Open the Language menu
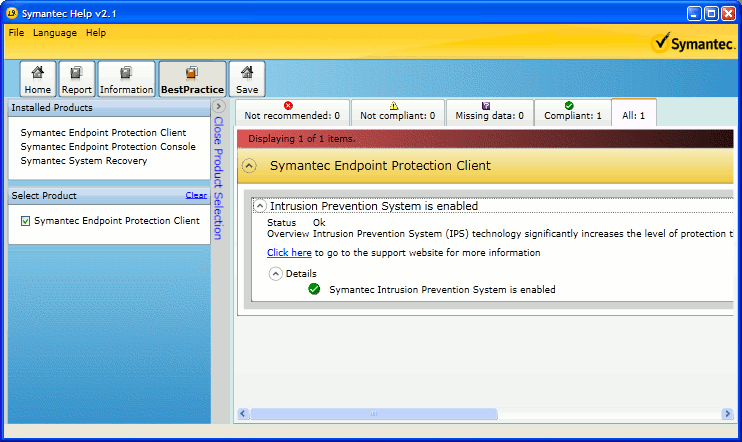Screen dimensions: 742x442 point(55,33)
